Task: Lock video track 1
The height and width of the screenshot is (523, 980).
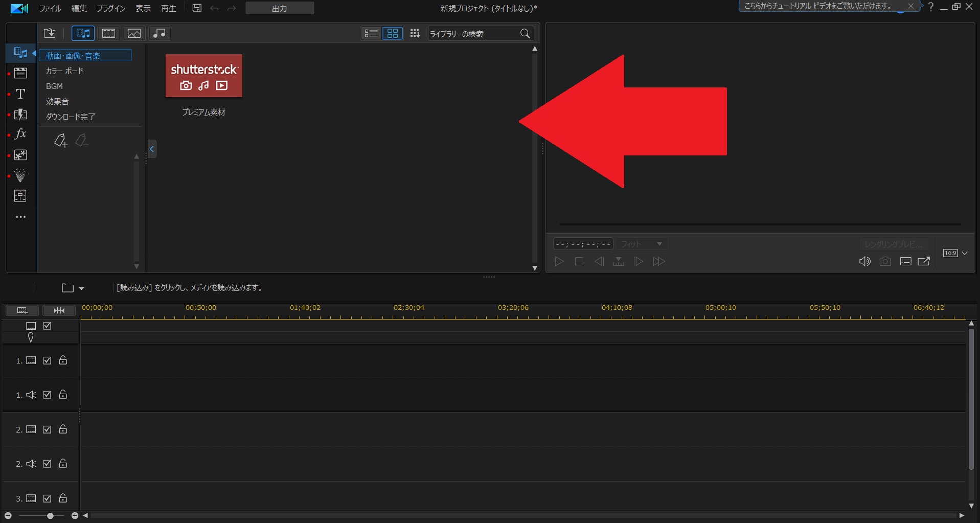Action: (63, 360)
